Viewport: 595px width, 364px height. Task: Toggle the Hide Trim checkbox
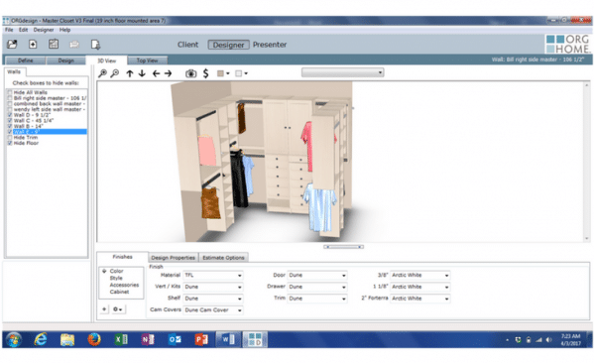[x=10, y=138]
